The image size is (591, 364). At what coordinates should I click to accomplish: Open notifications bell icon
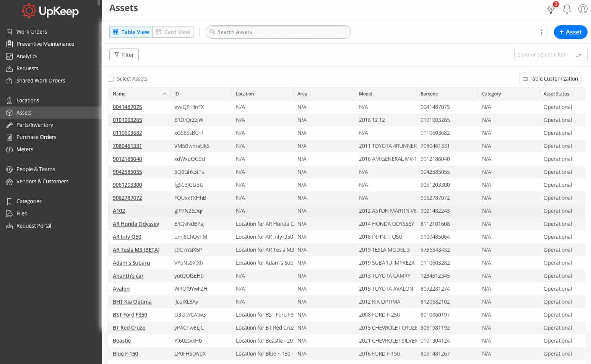coord(567,9)
